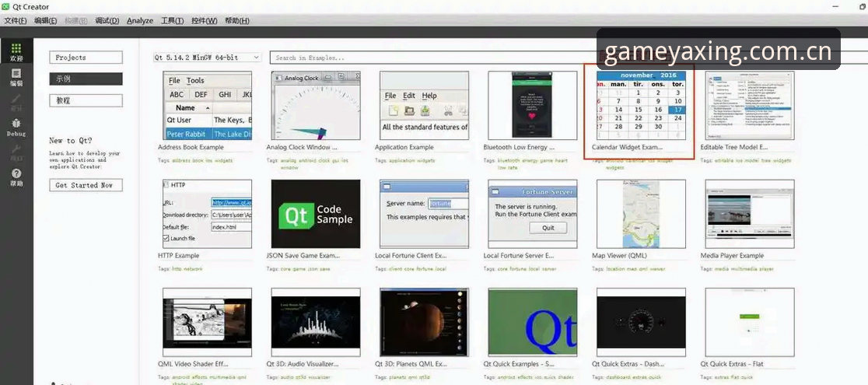This screenshot has height=385, width=868.
Task: Open the Analog Clock Window example thumbnail
Action: click(316, 105)
